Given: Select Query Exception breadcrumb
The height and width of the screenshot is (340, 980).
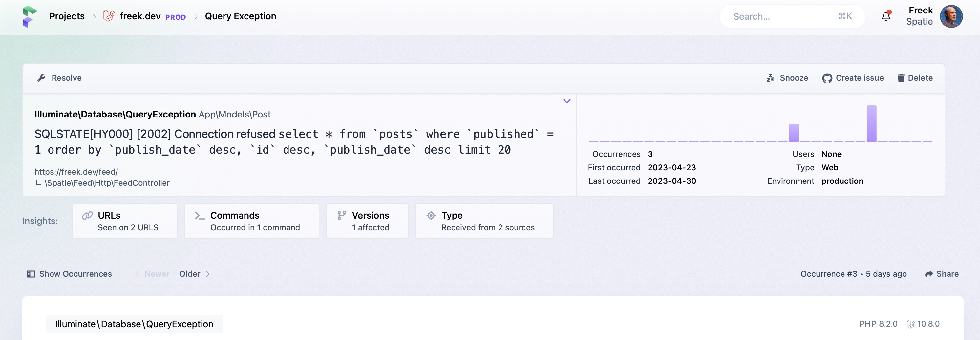Looking at the screenshot, I should [x=241, y=16].
